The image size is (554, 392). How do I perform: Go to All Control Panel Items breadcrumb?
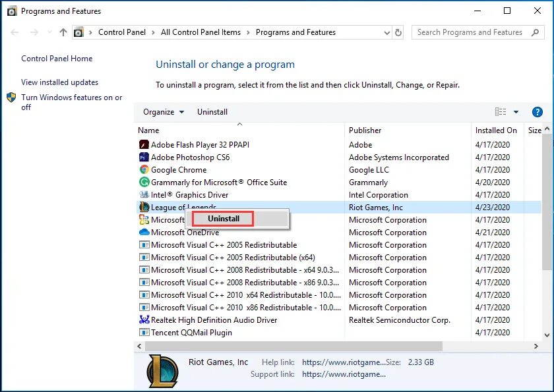tap(200, 32)
